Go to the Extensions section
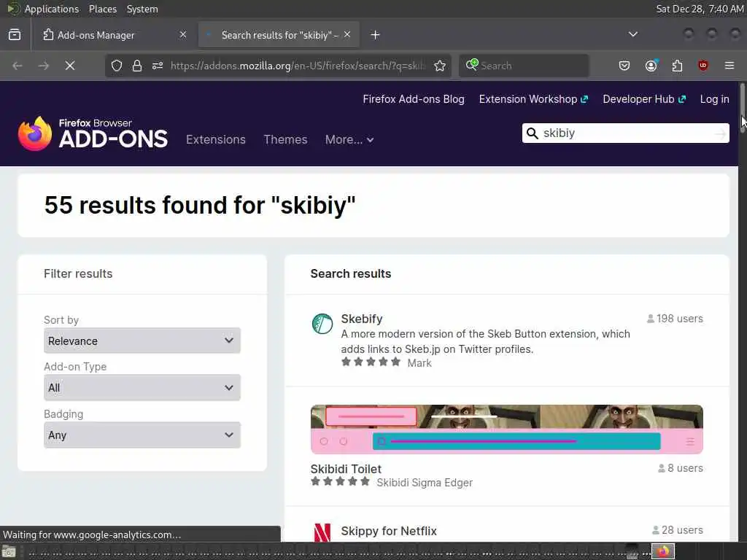 click(x=216, y=139)
